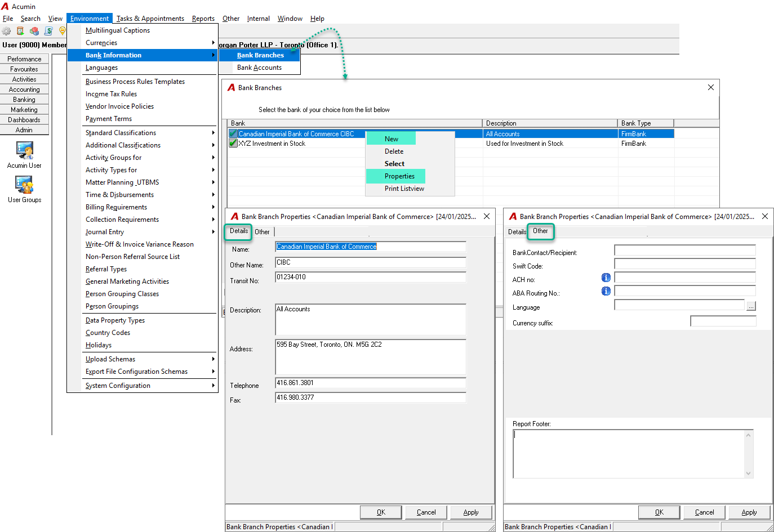Choose New in the context menu

coord(392,139)
